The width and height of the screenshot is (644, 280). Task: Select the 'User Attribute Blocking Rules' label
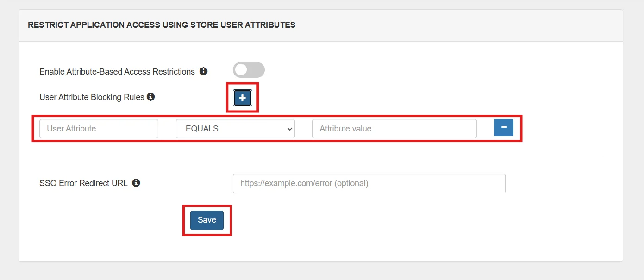(x=92, y=97)
